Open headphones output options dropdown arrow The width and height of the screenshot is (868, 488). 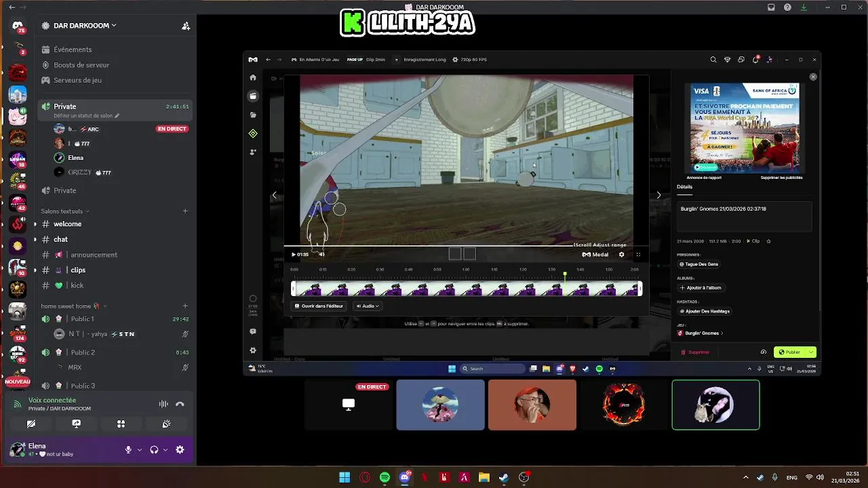tap(165, 449)
